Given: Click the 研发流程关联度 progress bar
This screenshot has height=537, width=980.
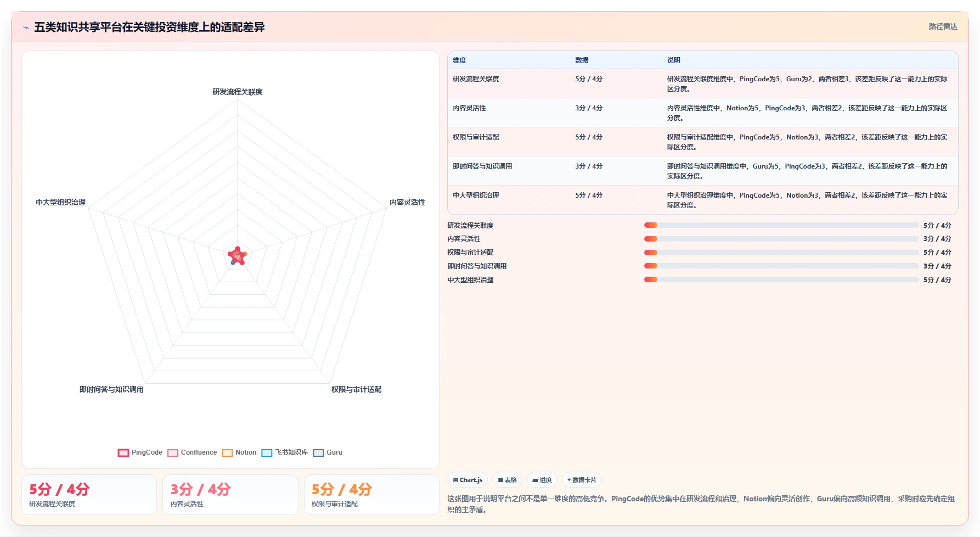Looking at the screenshot, I should click(781, 225).
